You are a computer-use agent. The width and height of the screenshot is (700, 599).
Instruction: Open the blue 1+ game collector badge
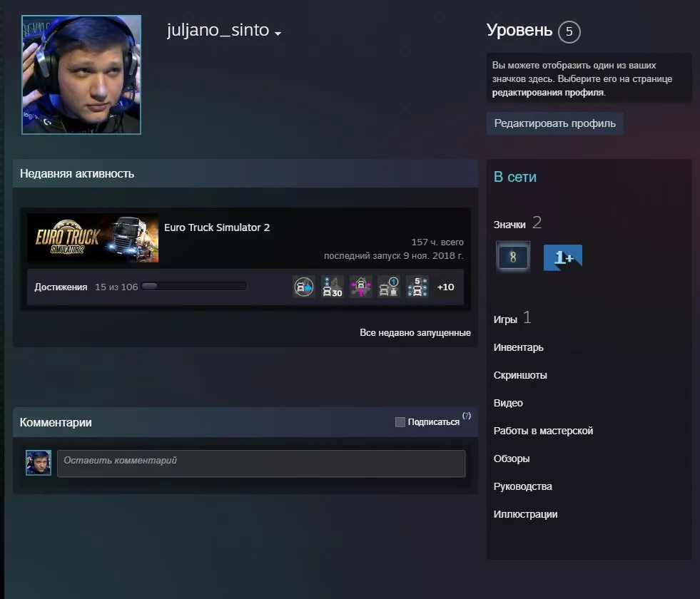(562, 257)
